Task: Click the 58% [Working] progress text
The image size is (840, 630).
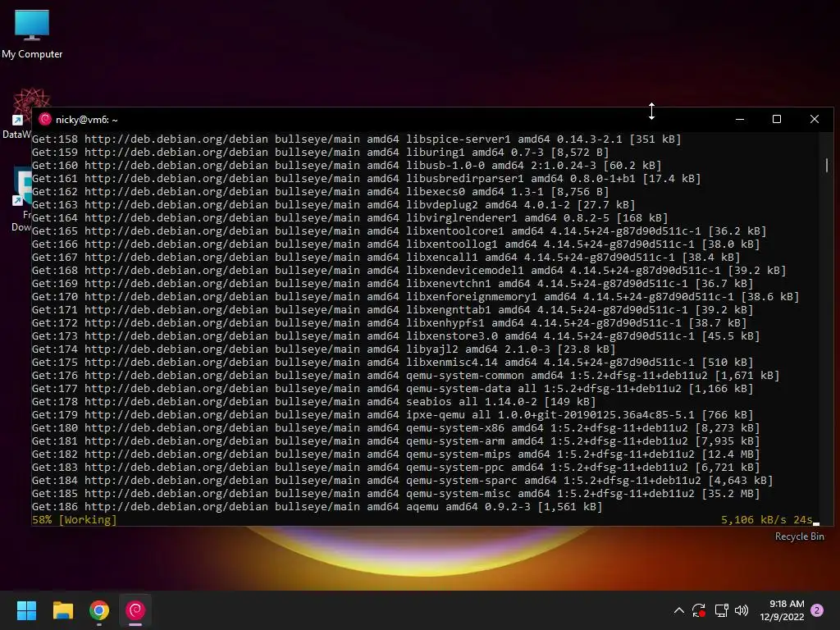Action: (74, 519)
